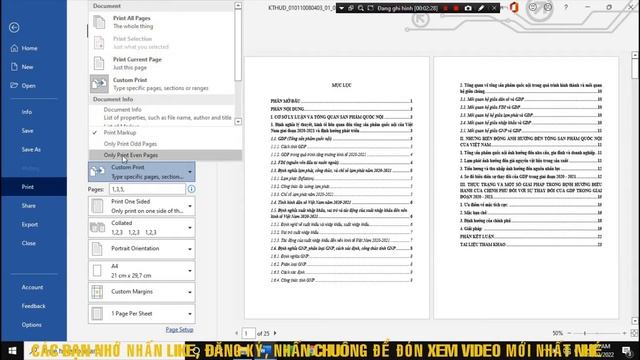This screenshot has height=360, width=640.
Task: Collapse the Custom Print settings dropdown
Action: pyautogui.click(x=142, y=171)
